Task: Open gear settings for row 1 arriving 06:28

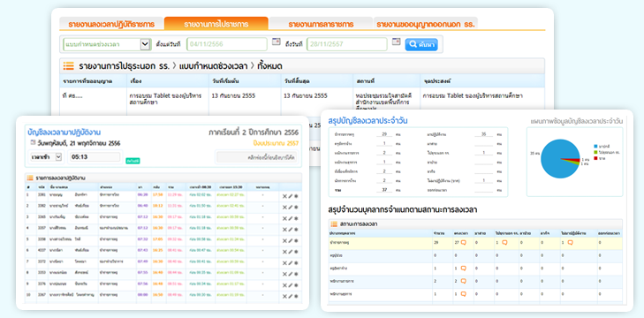Action: pos(296,196)
